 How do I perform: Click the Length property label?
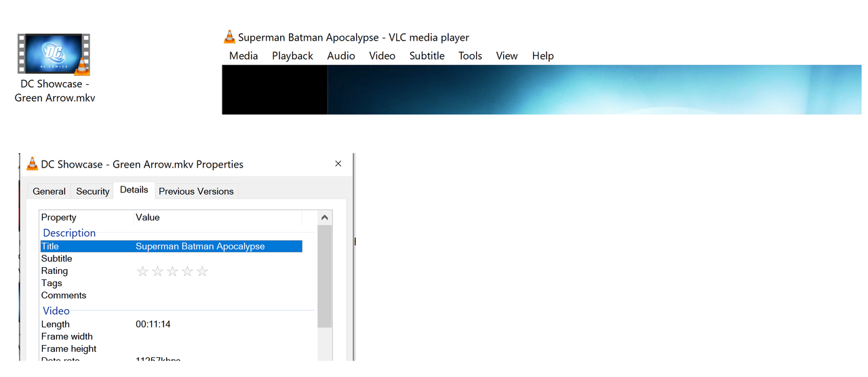coord(56,324)
